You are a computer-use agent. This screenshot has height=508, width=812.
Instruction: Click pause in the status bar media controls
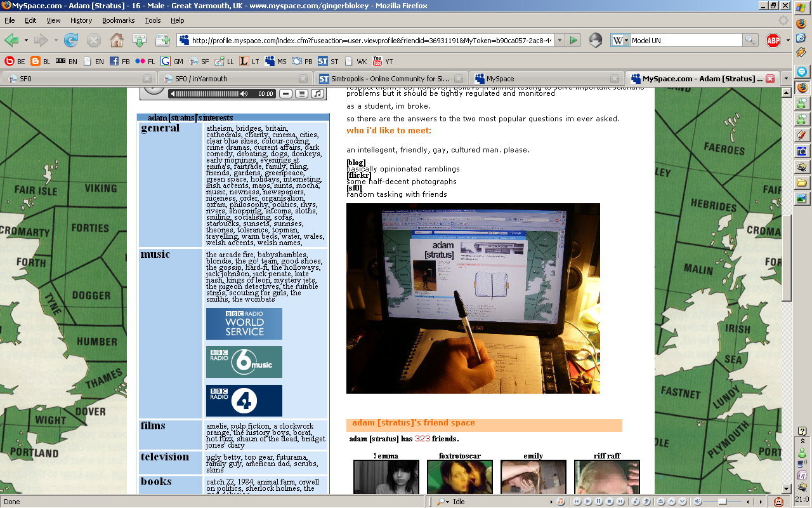599,501
